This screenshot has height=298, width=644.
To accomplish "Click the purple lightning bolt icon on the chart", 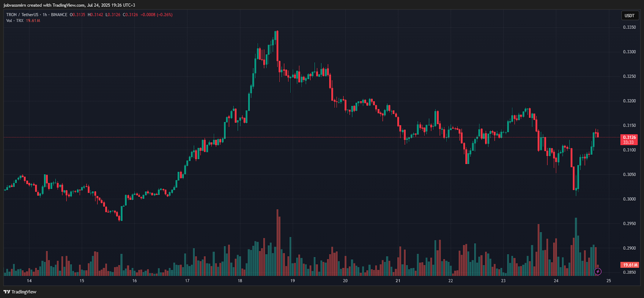I will pyautogui.click(x=598, y=272).
